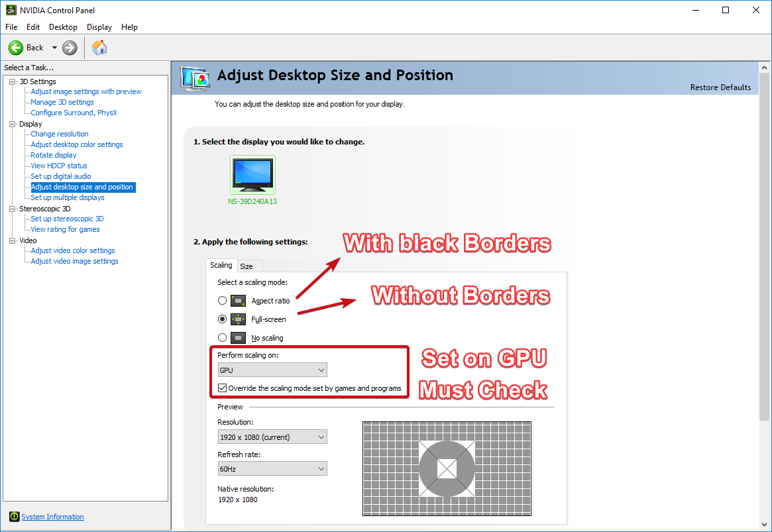Click the scaling preview test pattern

point(447,468)
